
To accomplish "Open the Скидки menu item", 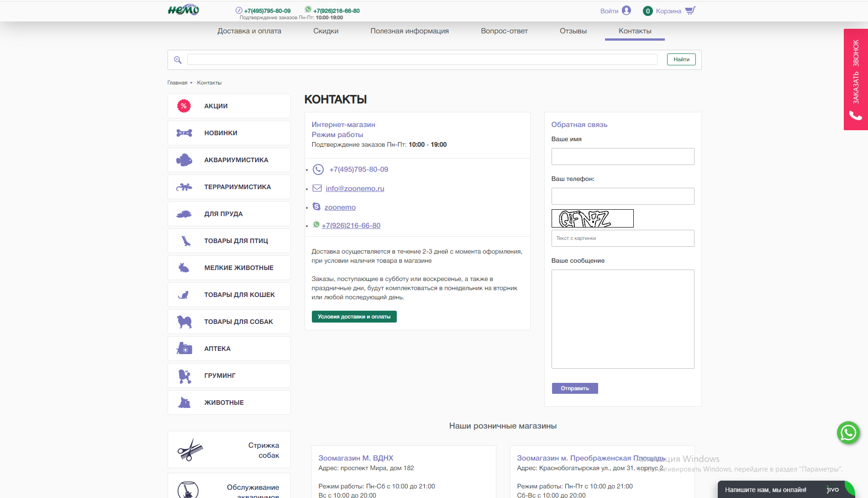I will 326,31.
